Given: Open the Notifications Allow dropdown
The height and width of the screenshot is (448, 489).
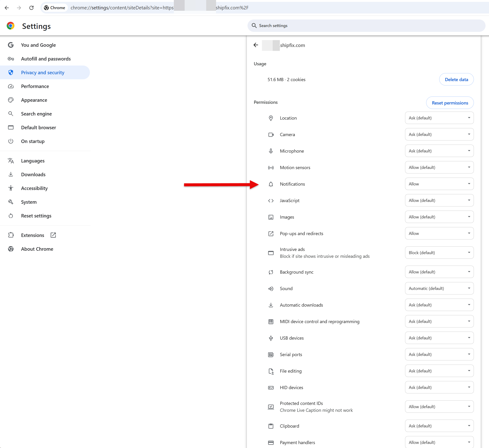Looking at the screenshot, I should [x=439, y=184].
